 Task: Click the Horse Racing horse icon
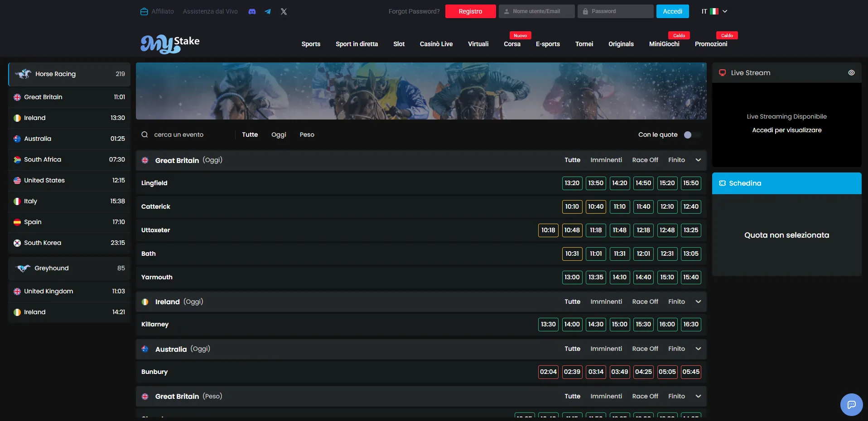(23, 74)
